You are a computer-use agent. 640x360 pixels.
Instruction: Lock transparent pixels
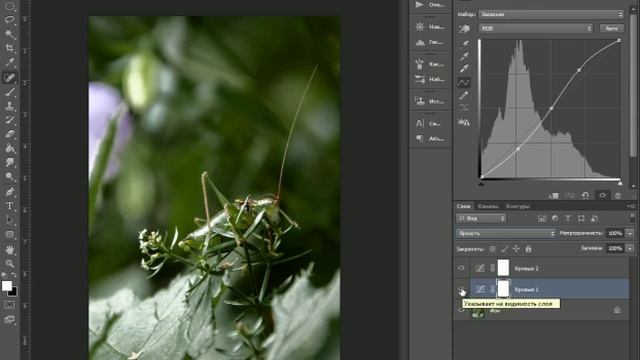[493, 249]
